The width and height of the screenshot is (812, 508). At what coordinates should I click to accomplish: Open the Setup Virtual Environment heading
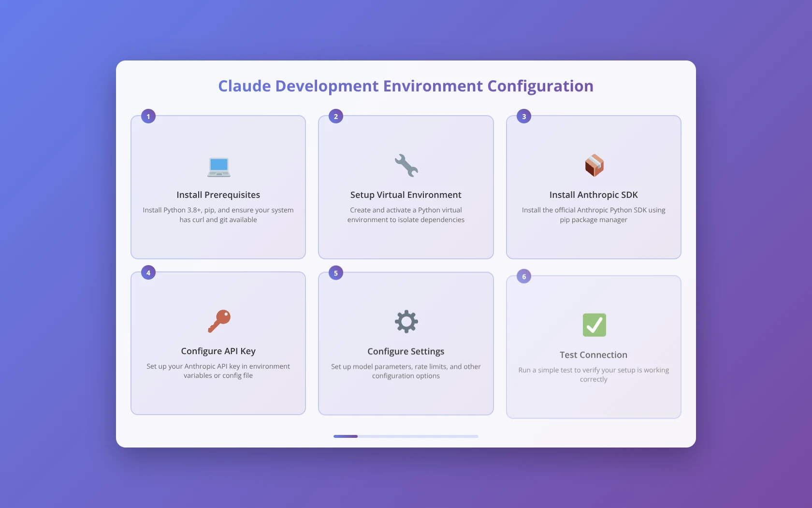(x=406, y=195)
